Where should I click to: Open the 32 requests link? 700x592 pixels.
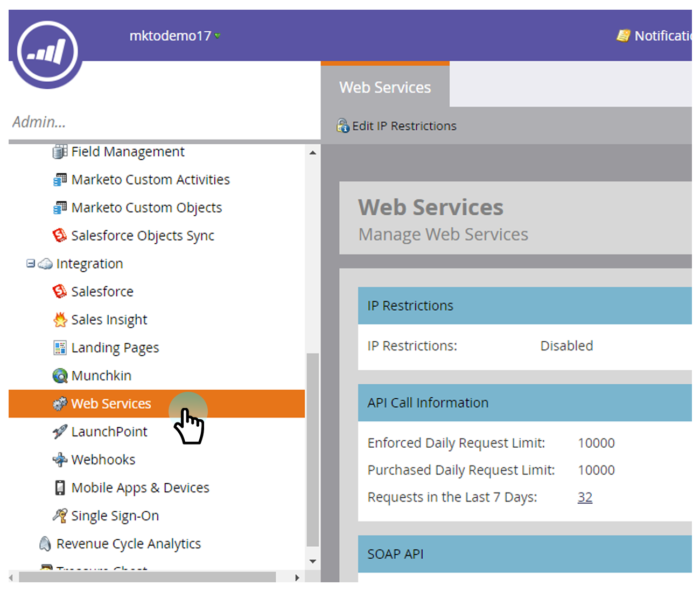point(585,497)
